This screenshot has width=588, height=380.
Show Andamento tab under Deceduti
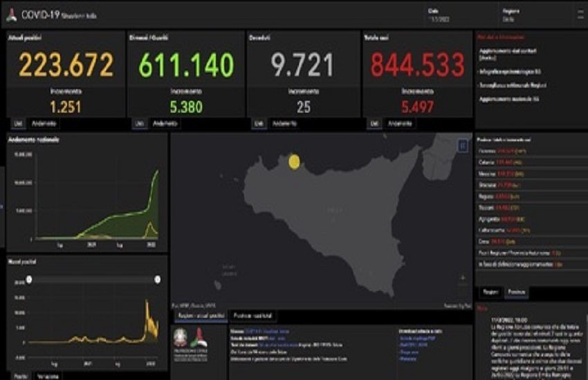(x=284, y=123)
